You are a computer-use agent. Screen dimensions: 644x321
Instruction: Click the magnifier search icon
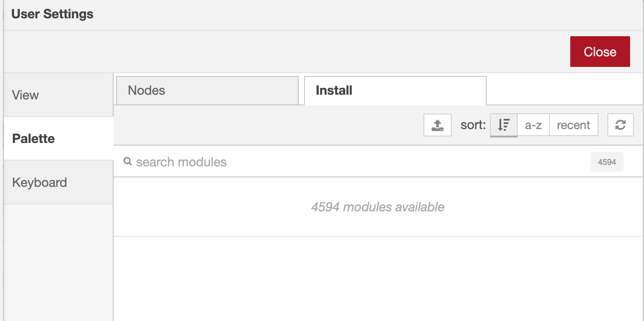[127, 161]
